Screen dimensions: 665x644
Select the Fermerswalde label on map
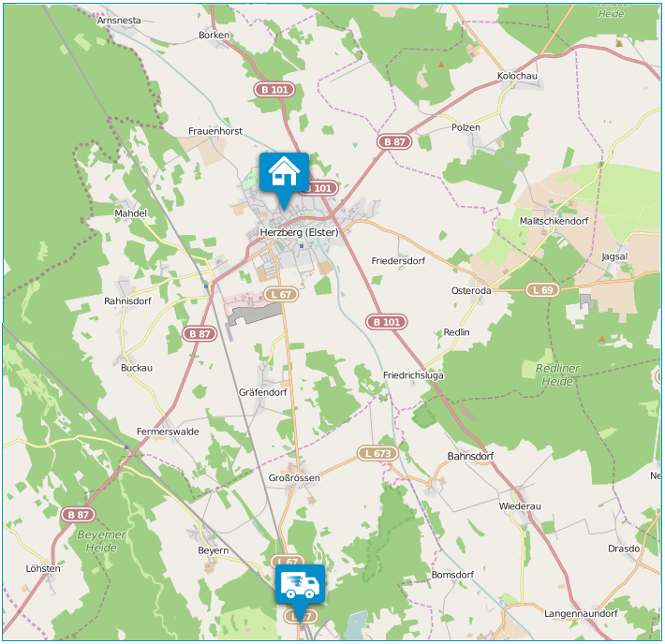pyautogui.click(x=168, y=432)
